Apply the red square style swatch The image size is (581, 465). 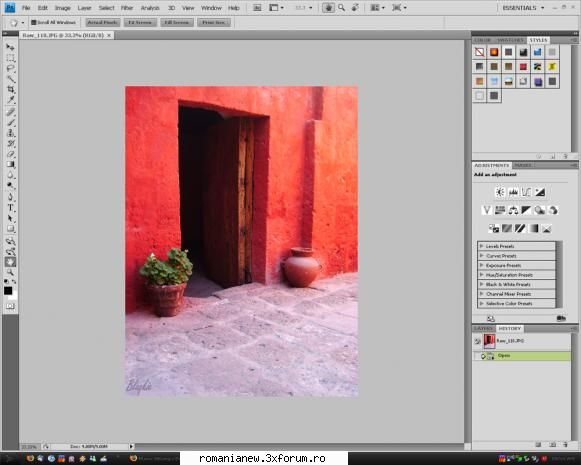point(523,67)
